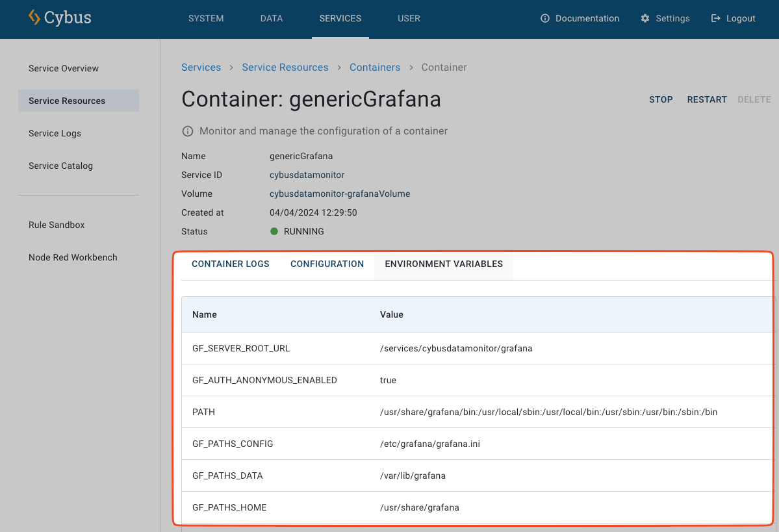
Task: Open the SYSTEM menu
Action: (206, 18)
